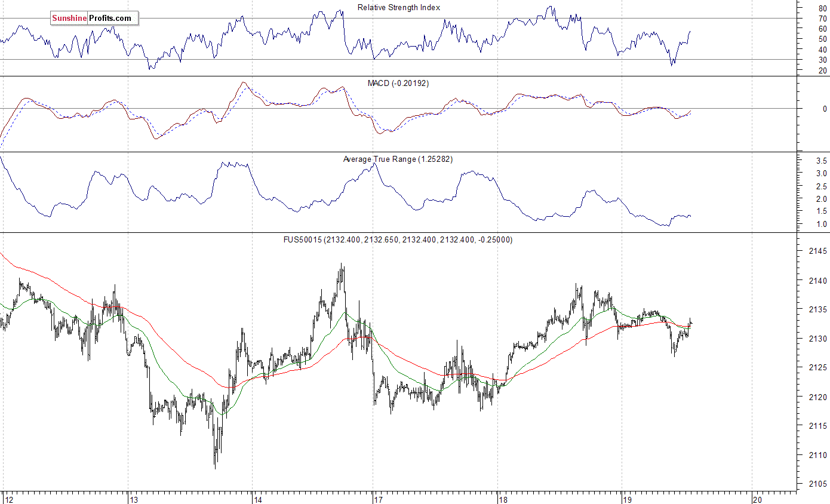Click the MACD zero axis label
The width and height of the screenshot is (830, 504).
tap(825, 109)
